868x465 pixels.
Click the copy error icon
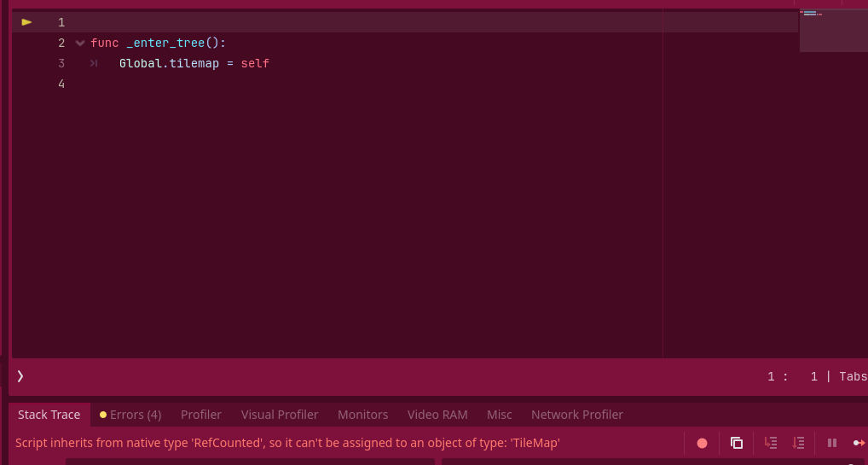(736, 443)
